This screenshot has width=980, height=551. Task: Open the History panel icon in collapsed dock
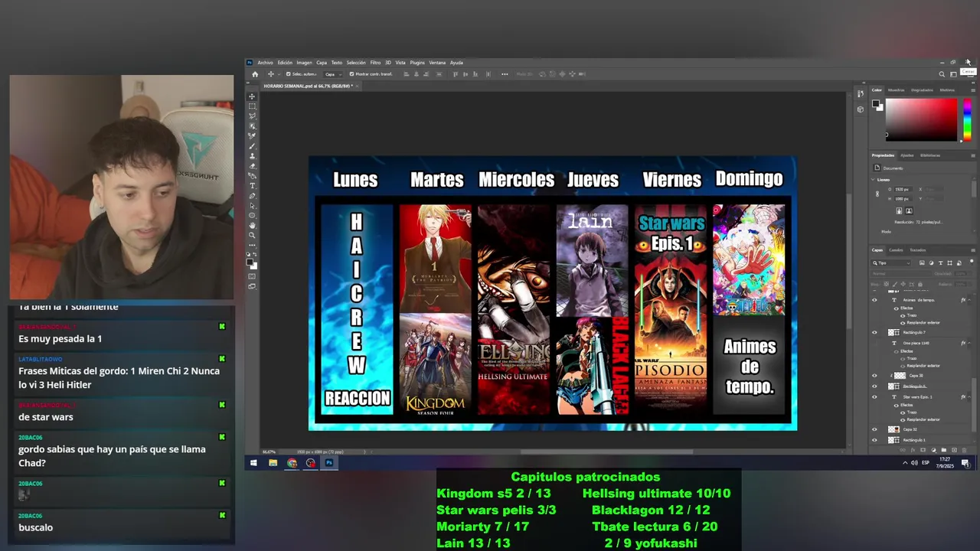click(x=861, y=93)
